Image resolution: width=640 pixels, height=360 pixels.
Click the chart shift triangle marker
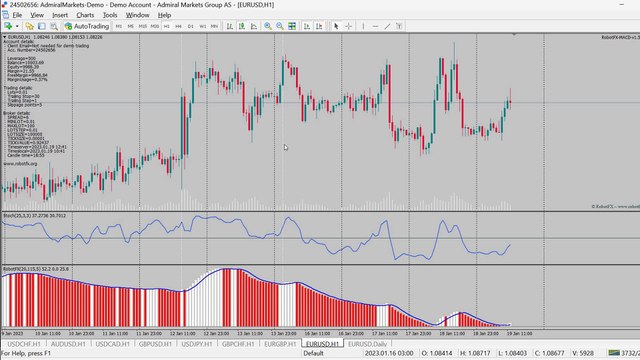pos(514,35)
